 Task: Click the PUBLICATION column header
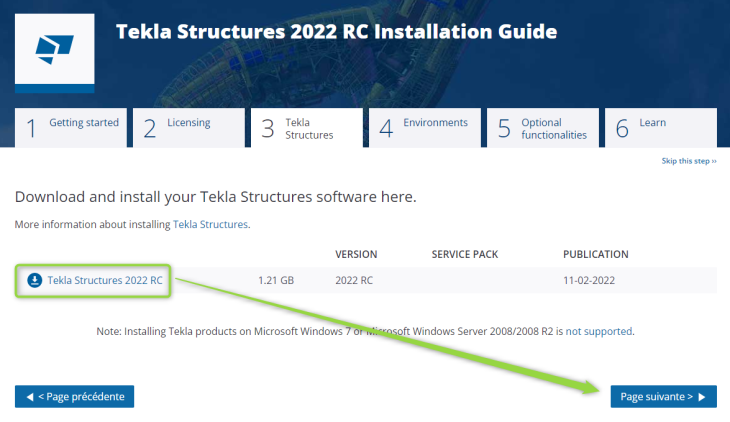point(595,254)
